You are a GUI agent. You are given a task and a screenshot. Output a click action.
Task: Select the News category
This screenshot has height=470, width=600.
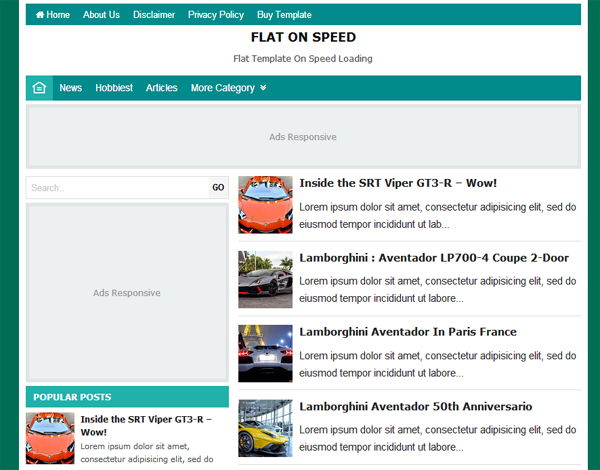pyautogui.click(x=71, y=88)
